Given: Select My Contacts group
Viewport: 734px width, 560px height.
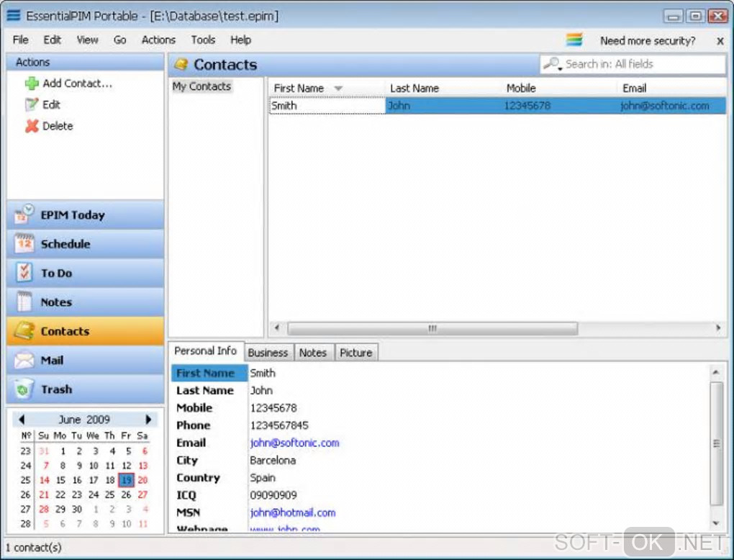Looking at the screenshot, I should click(x=201, y=86).
